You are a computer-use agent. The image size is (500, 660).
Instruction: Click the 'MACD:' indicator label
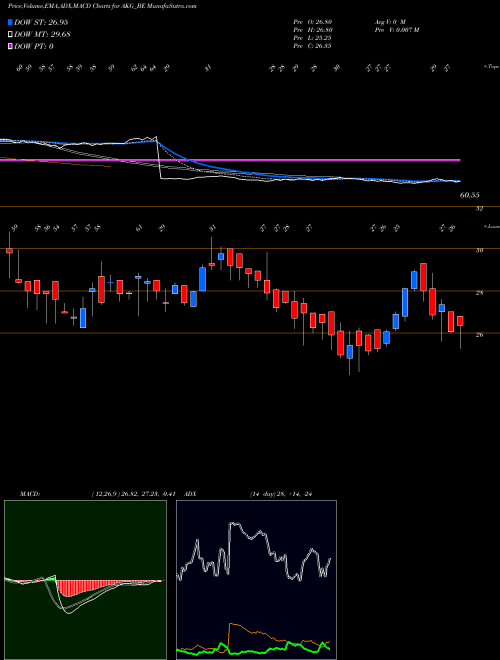point(30,494)
